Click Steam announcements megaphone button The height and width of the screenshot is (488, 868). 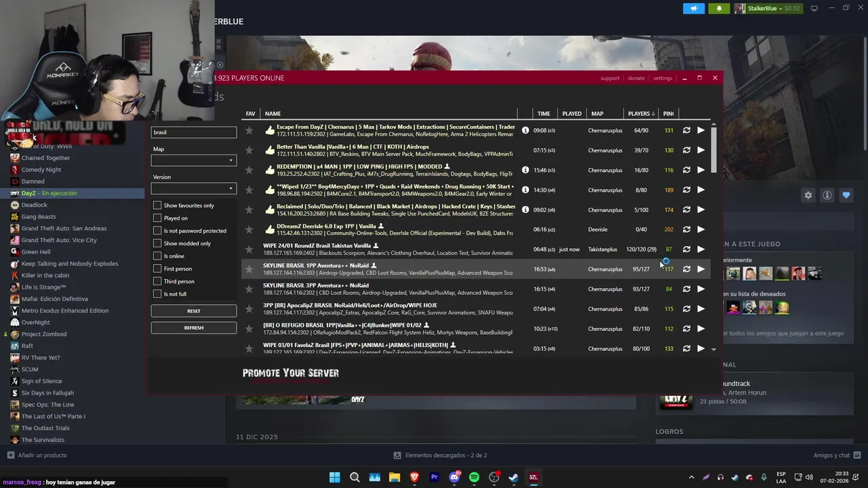click(694, 8)
